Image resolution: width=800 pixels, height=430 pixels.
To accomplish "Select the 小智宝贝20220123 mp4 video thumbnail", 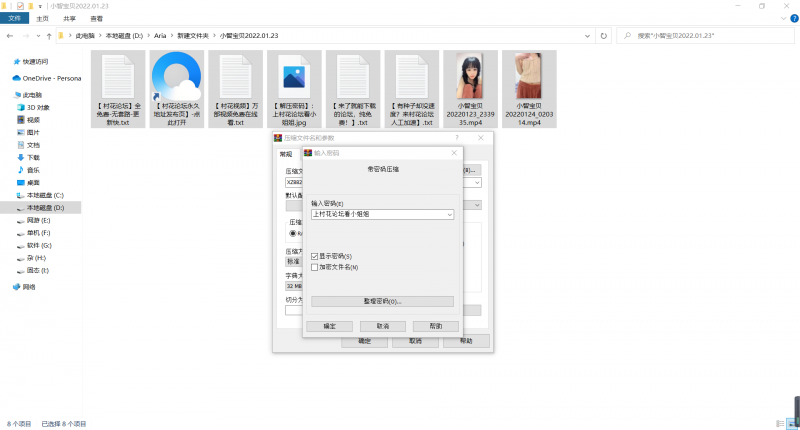I will (470, 92).
